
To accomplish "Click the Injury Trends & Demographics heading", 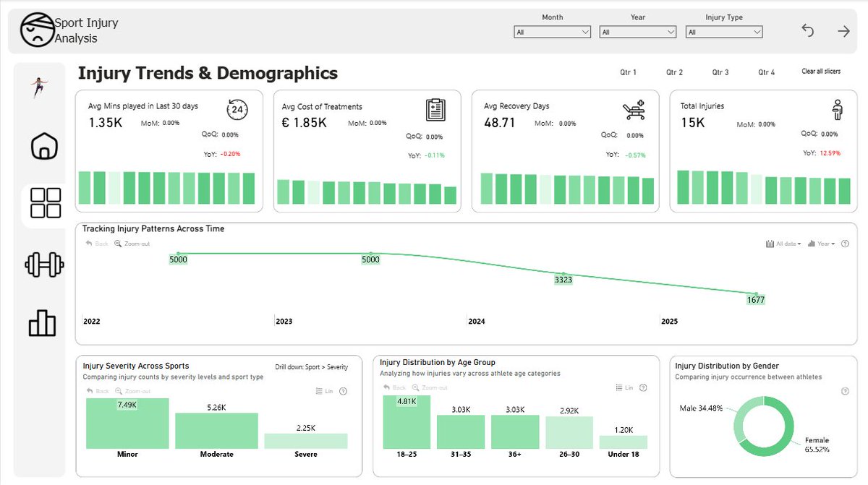I will click(x=208, y=73).
